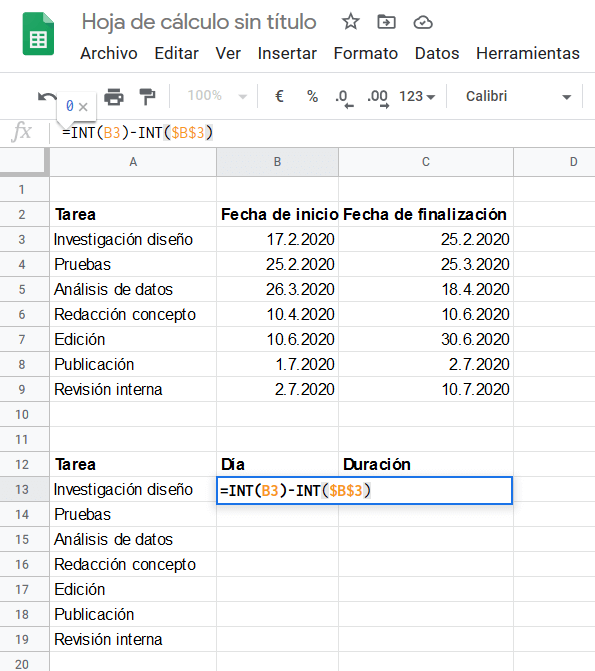Activate the paint format tool
The height and width of the screenshot is (671, 595).
147,97
